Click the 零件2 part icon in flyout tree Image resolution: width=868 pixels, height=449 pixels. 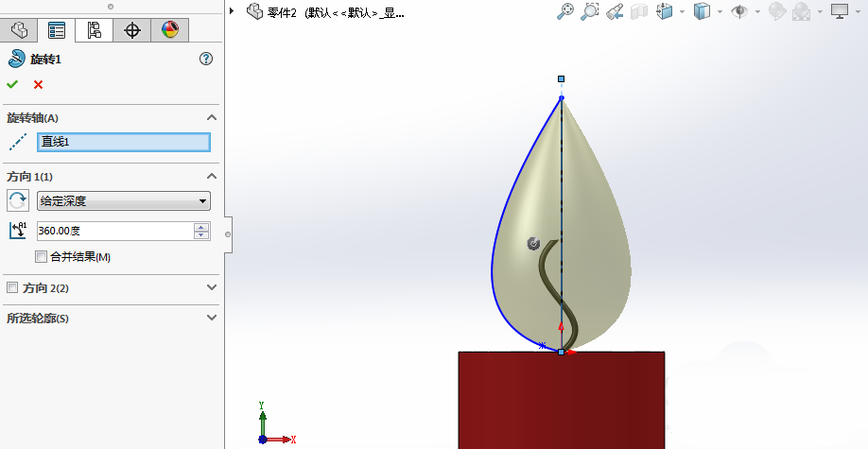pyautogui.click(x=254, y=11)
